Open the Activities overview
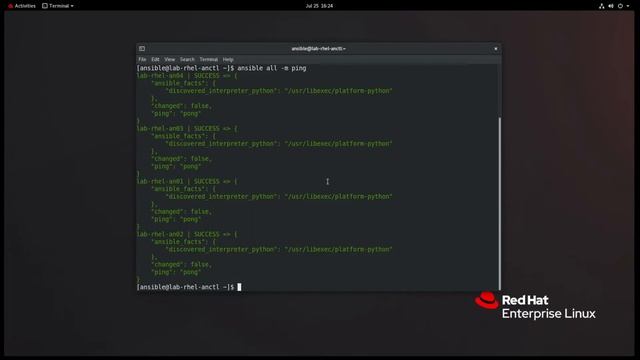Image resolution: width=640 pixels, height=360 pixels. (x=22, y=6)
